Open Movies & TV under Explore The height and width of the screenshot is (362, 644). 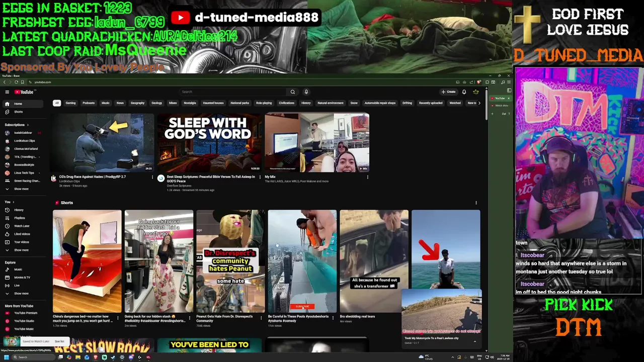pos(22,278)
